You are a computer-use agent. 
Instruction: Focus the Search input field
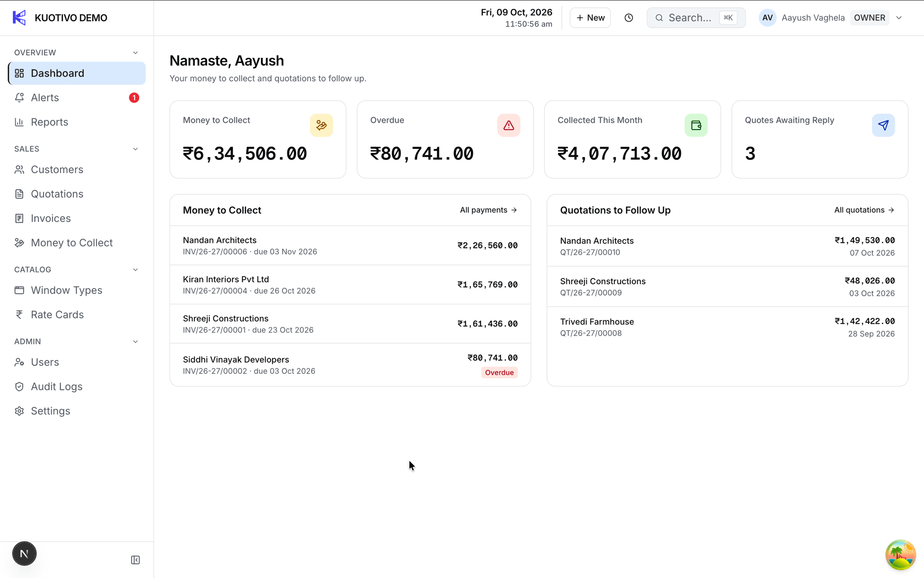(x=696, y=18)
